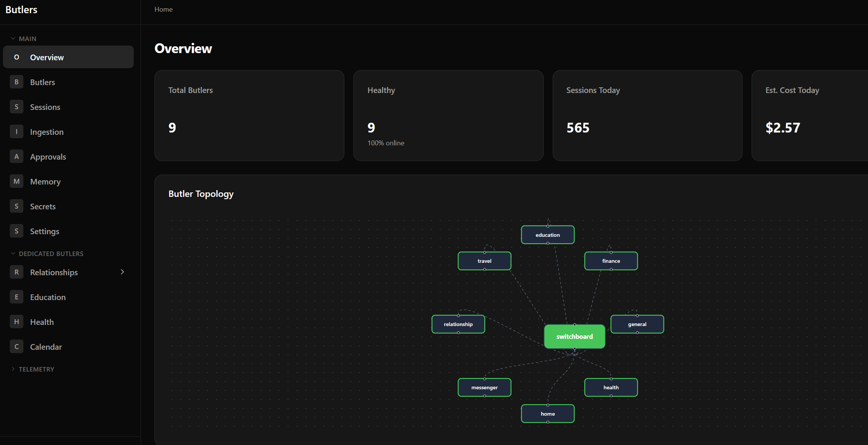Open the Sessions Today card
Image resolution: width=868 pixels, height=445 pixels.
[x=647, y=115]
